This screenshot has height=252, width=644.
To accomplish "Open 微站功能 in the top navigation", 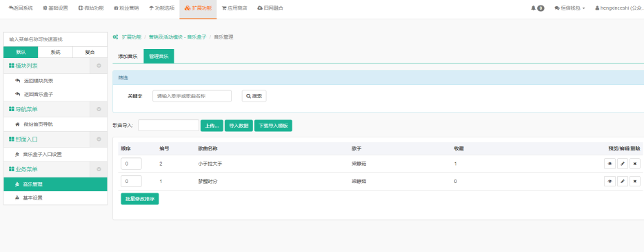I will 91,8.
